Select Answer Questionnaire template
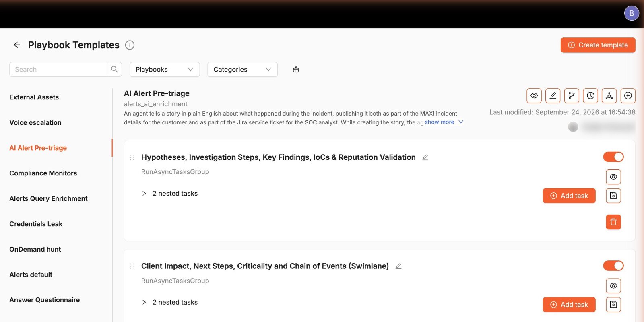 45,300
